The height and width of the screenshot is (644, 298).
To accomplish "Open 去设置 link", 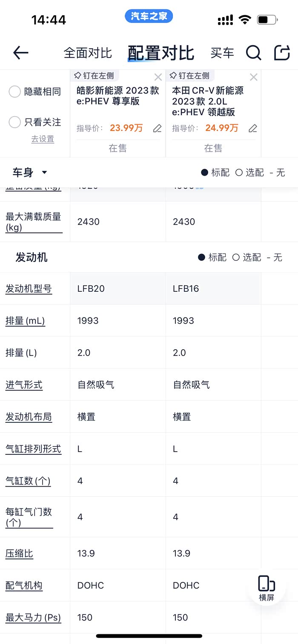I will 43,139.
